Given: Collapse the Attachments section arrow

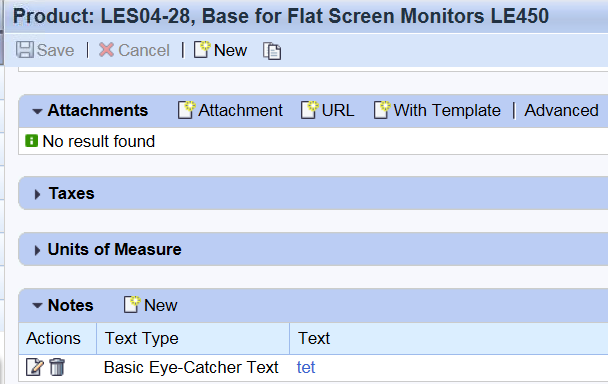Looking at the screenshot, I should tap(37, 111).
